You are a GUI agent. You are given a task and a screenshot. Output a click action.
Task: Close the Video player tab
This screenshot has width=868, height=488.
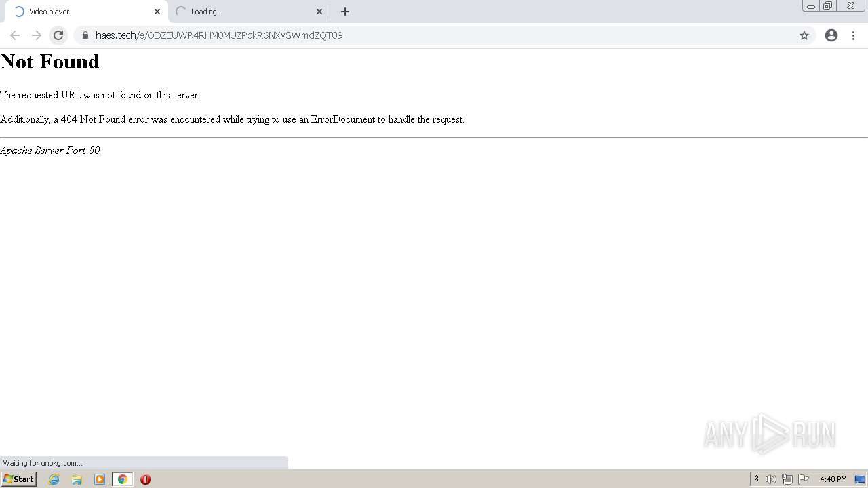pyautogui.click(x=157, y=12)
